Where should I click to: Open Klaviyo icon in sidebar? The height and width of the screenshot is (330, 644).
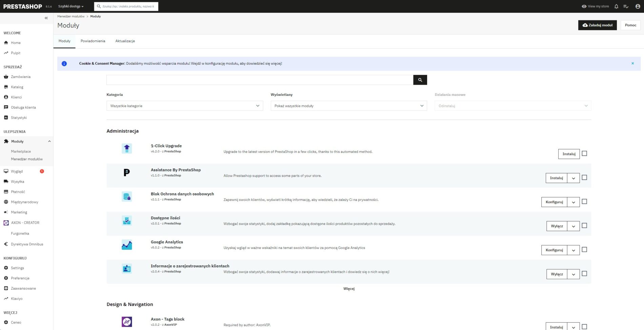[x=6, y=298]
